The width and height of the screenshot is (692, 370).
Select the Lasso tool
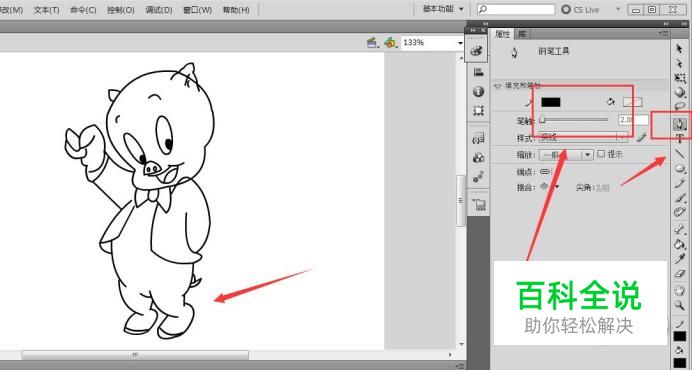680,106
